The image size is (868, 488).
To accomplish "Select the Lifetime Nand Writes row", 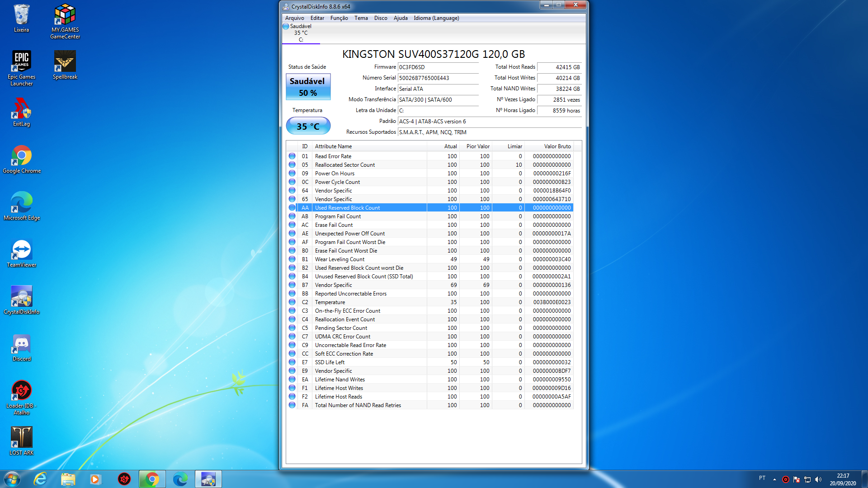I will [429, 380].
